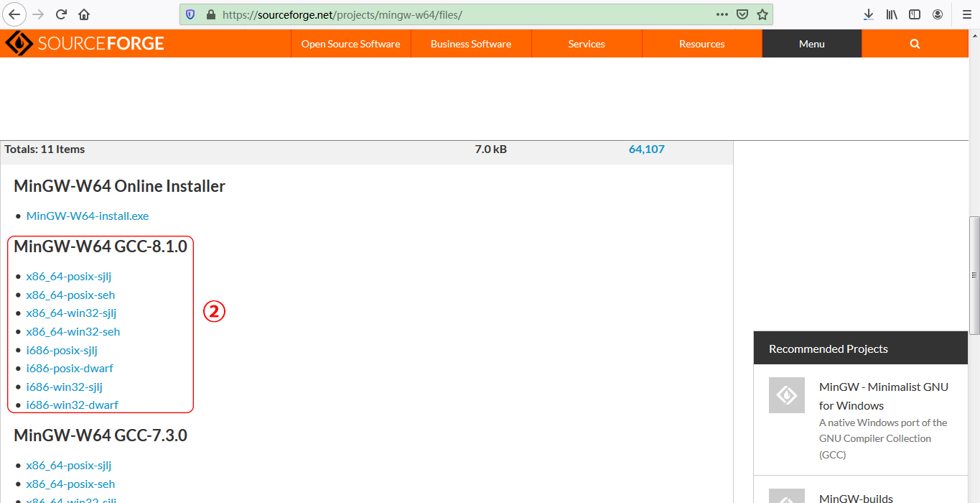Open the i686-win32-dwarf link

coord(73,405)
